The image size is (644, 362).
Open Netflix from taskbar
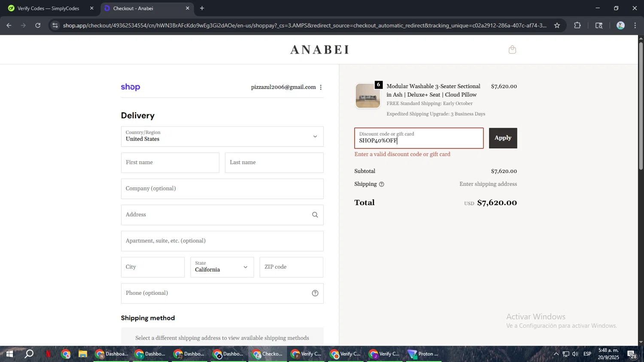click(x=48, y=354)
